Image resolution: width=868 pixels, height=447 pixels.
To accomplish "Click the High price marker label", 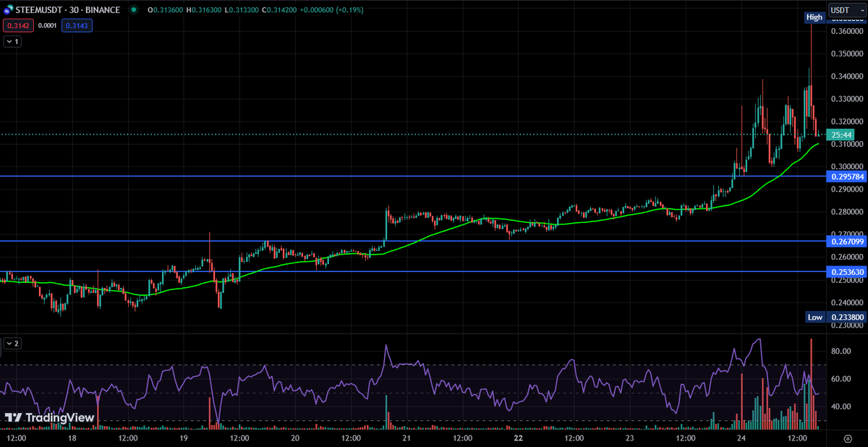I will 814,17.
